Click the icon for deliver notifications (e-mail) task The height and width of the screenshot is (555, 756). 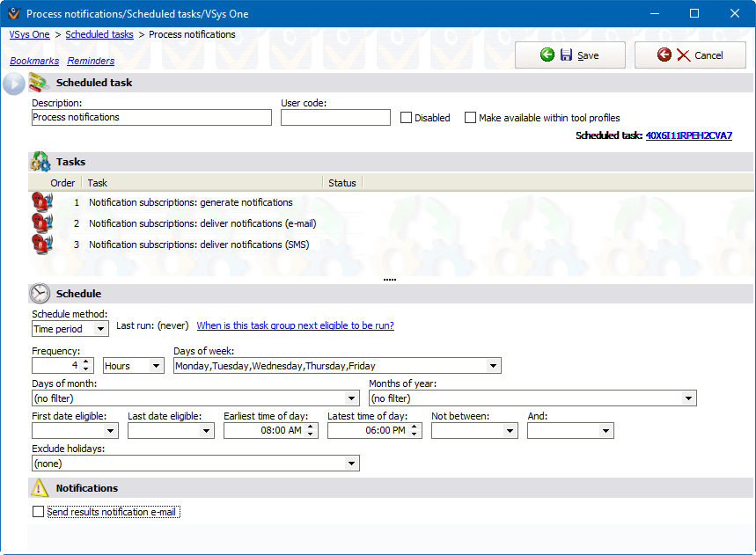[x=40, y=223]
